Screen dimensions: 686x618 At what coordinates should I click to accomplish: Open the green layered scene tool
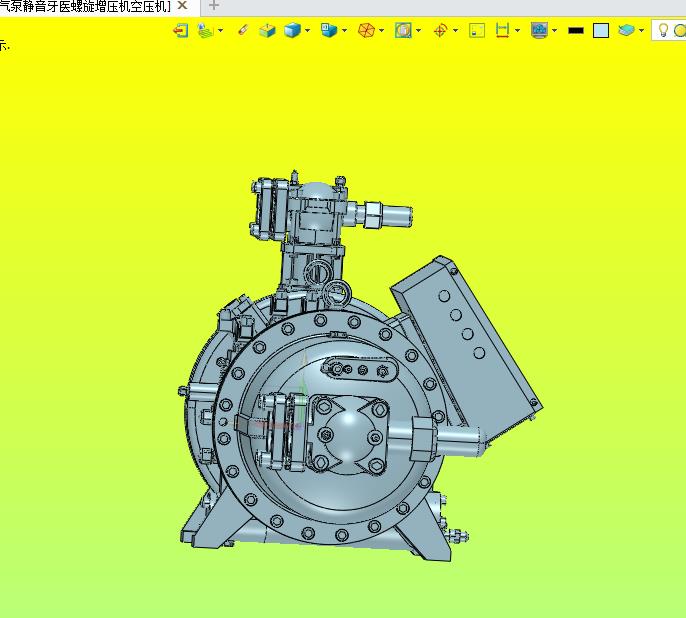tap(205, 31)
